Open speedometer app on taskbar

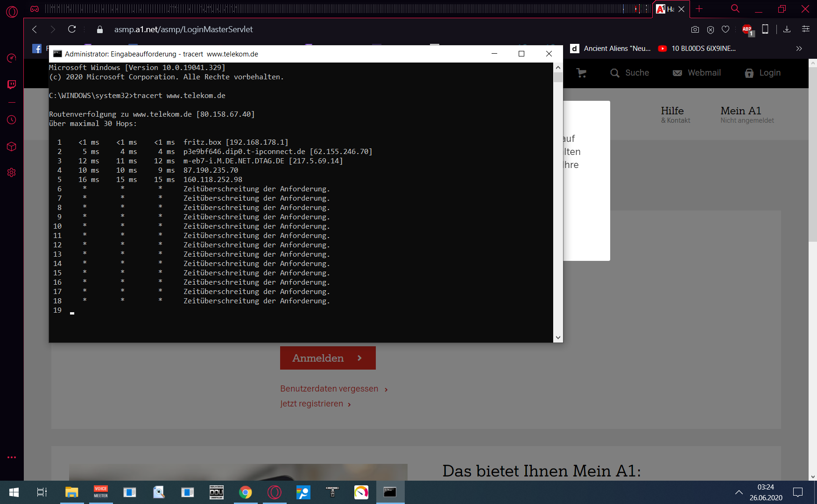point(361,492)
